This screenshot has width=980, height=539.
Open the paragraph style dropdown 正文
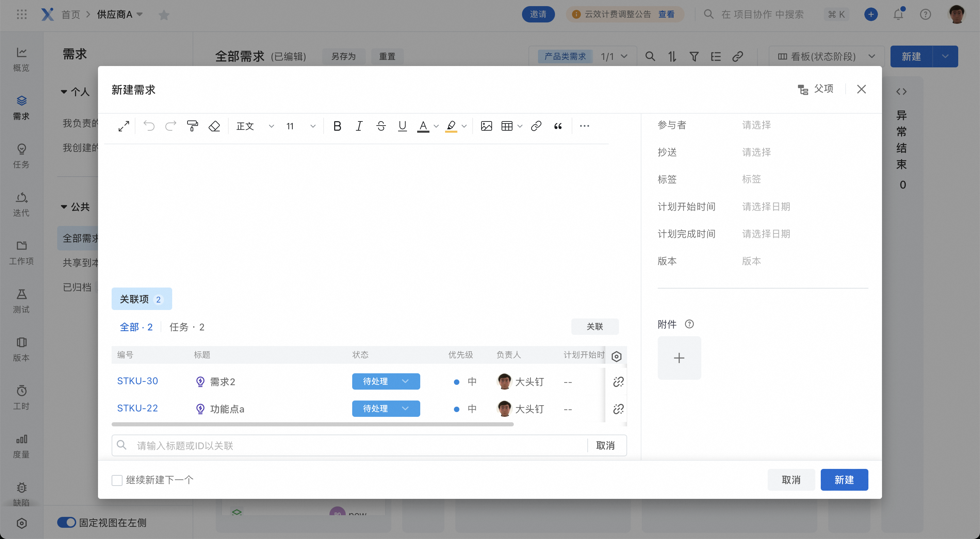click(x=255, y=126)
